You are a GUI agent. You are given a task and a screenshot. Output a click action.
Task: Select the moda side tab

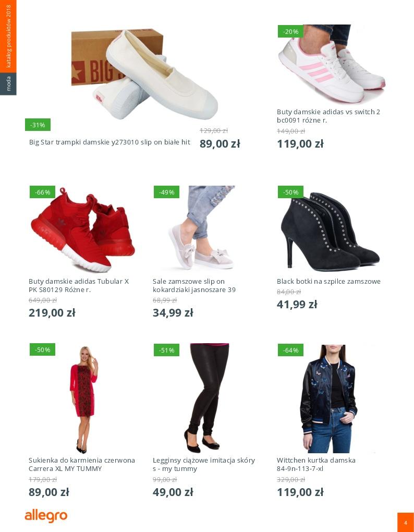(x=8, y=84)
